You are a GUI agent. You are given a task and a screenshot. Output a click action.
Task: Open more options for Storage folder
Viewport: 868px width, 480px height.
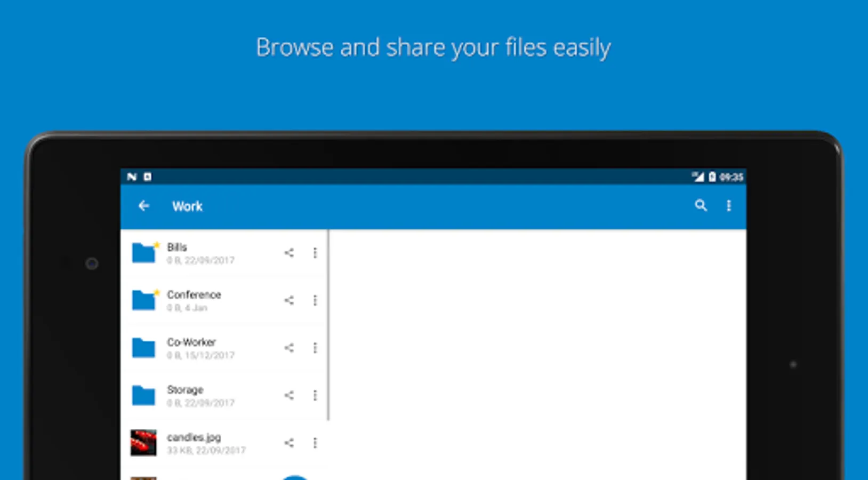coord(315,395)
